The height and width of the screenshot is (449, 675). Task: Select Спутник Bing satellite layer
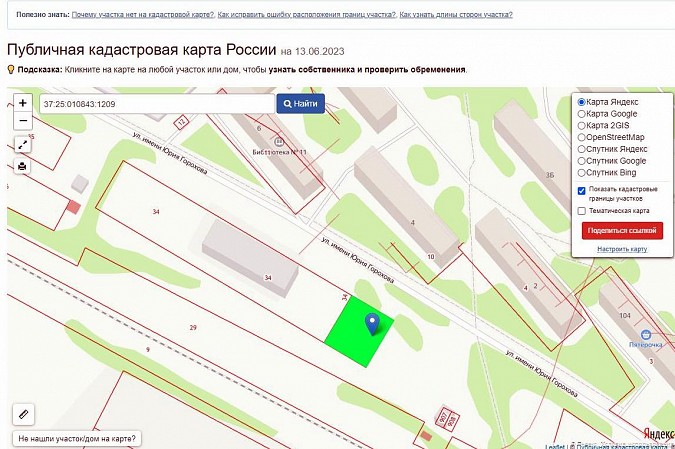point(581,173)
